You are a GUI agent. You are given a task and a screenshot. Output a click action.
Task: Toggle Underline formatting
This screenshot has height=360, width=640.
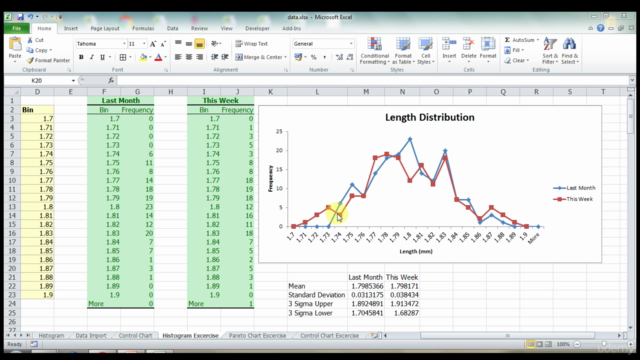point(102,57)
